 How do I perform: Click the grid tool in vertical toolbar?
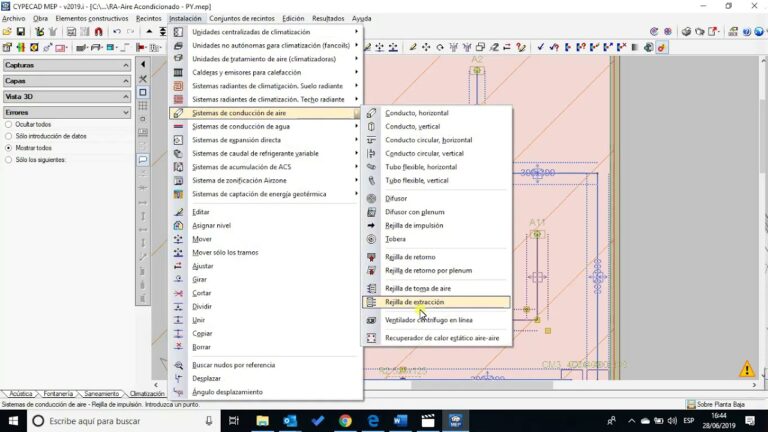pyautogui.click(x=143, y=106)
